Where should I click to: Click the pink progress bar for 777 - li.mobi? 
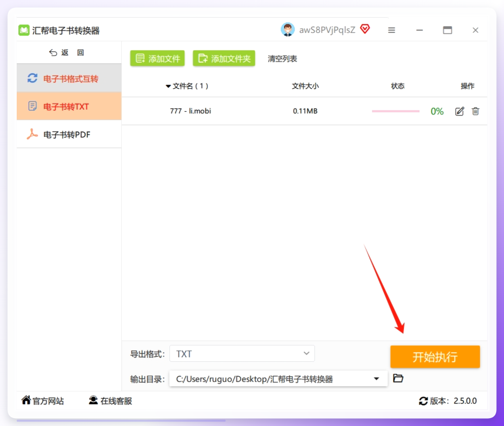point(396,111)
